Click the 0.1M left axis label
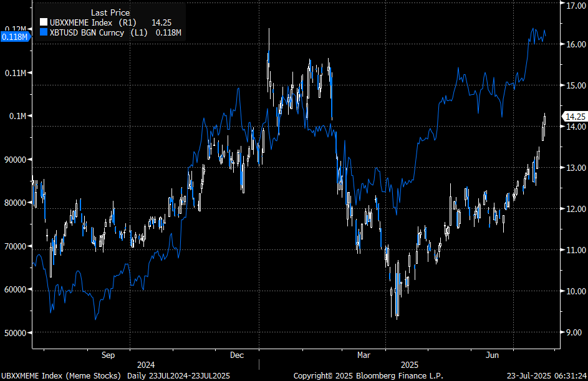This screenshot has height=381, width=588. click(17, 116)
